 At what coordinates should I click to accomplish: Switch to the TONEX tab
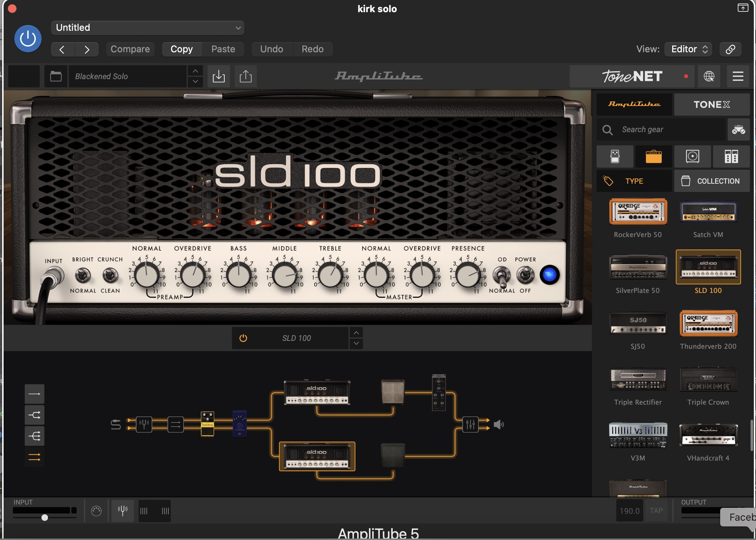coord(712,104)
